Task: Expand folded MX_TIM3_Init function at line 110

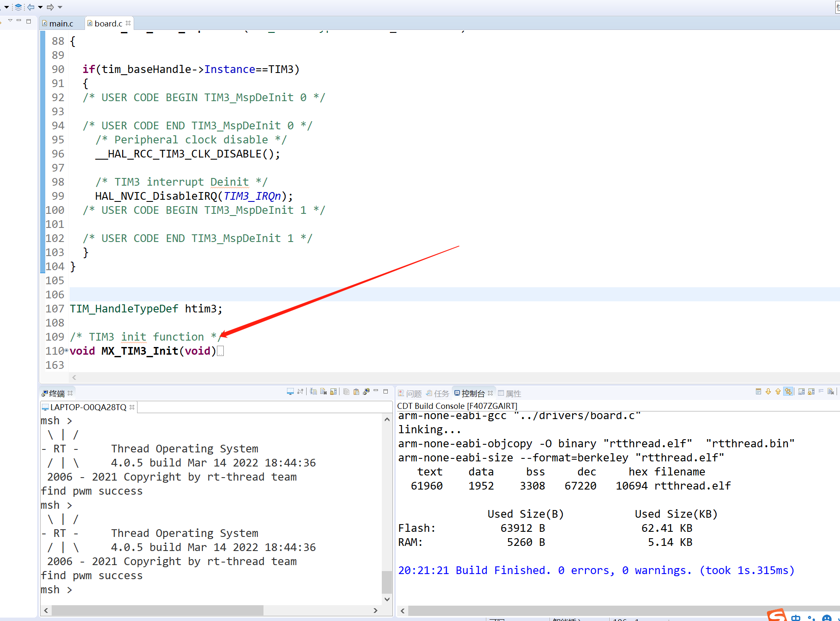Action: (x=67, y=350)
